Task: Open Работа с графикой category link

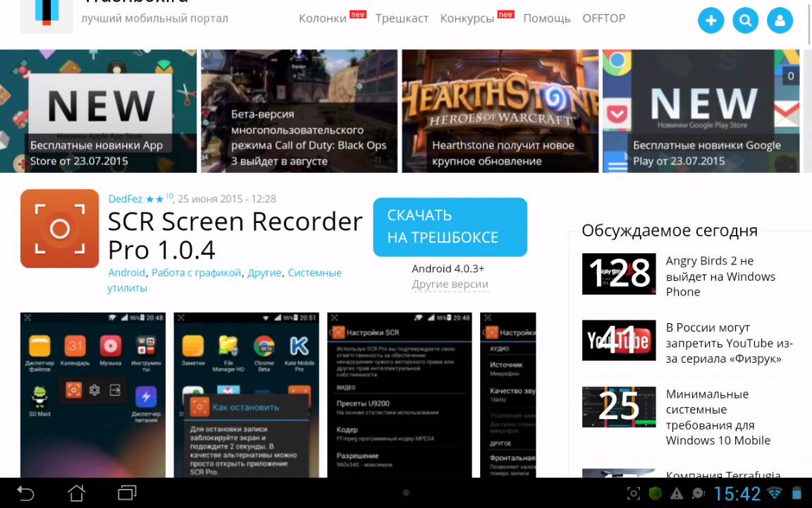Action: pos(196,272)
